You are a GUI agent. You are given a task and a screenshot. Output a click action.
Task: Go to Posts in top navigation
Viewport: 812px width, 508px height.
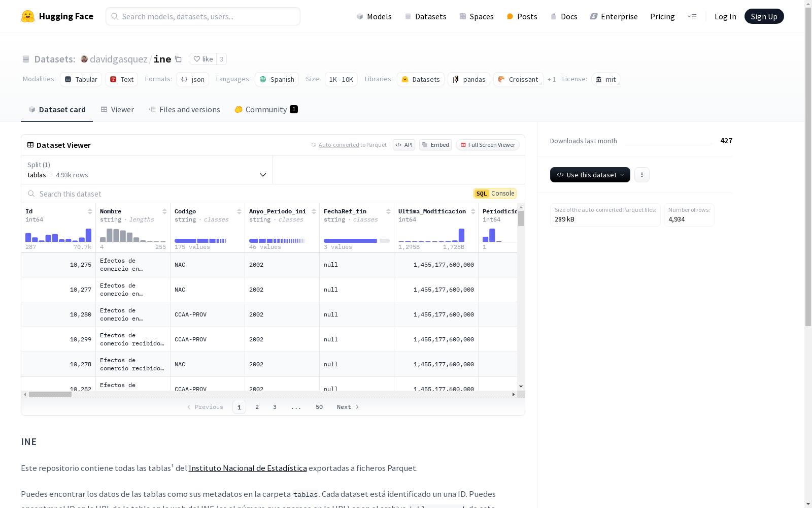522,16
